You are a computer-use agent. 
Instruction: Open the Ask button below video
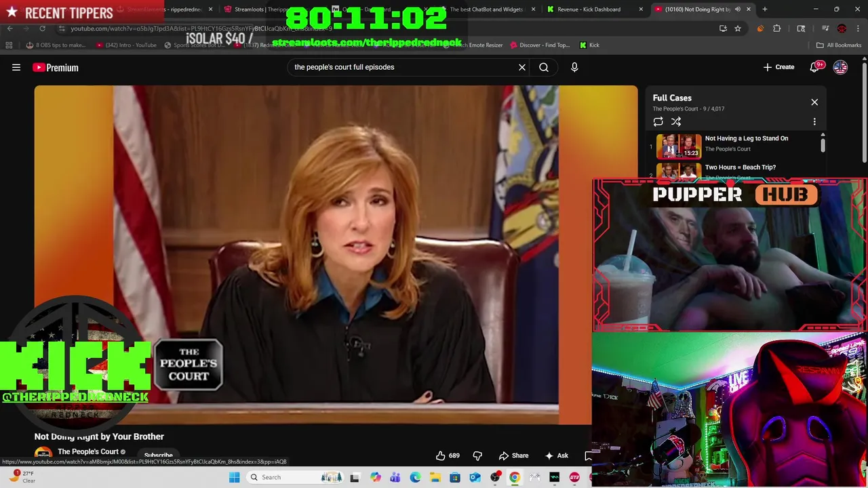[x=556, y=455]
